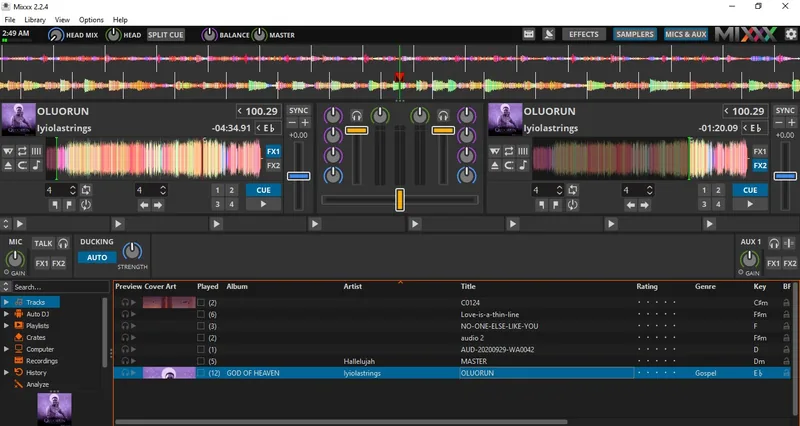Image resolution: width=800 pixels, height=426 pixels.
Task: Select the Analyze sidebar item
Action: point(37,384)
